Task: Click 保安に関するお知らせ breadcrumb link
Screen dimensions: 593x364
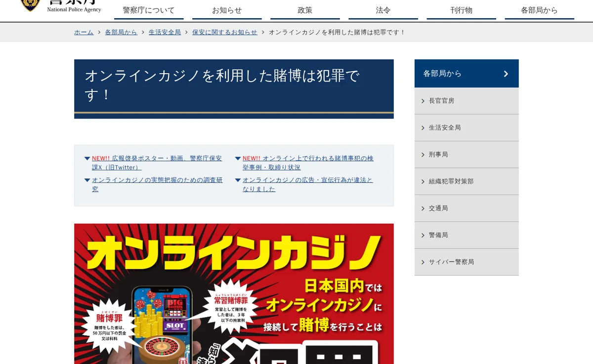Action: tap(225, 32)
